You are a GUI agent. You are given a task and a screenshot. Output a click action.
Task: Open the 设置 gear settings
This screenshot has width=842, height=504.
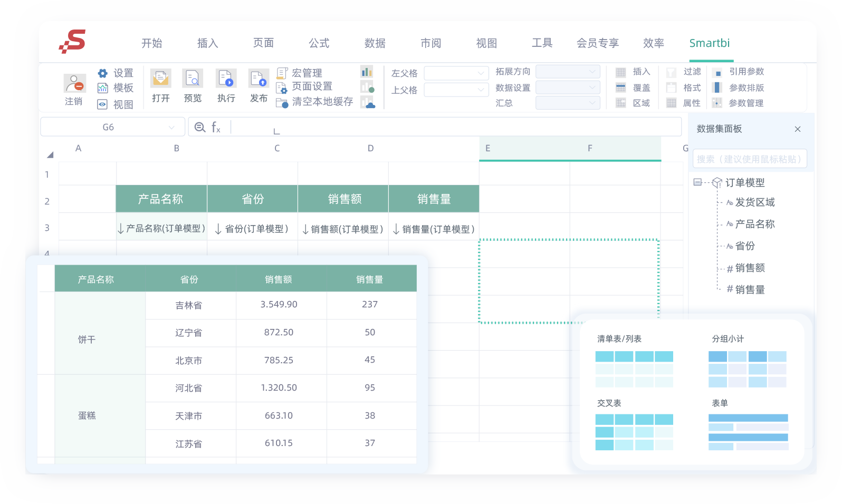coord(103,73)
